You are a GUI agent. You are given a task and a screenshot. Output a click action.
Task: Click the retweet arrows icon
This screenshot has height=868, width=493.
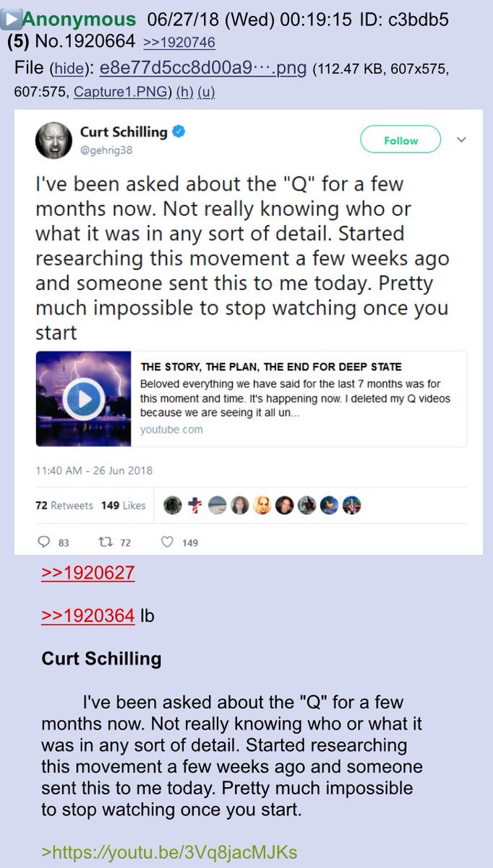pos(102,542)
